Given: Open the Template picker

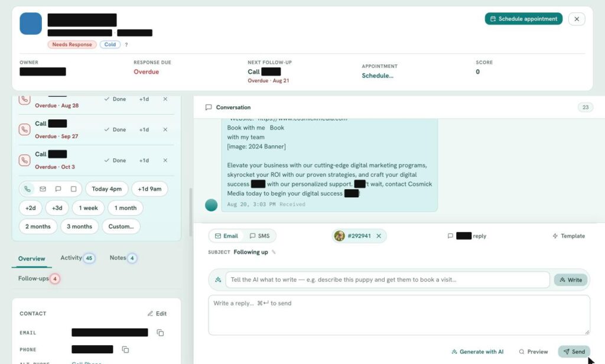Looking at the screenshot, I should click(x=569, y=236).
